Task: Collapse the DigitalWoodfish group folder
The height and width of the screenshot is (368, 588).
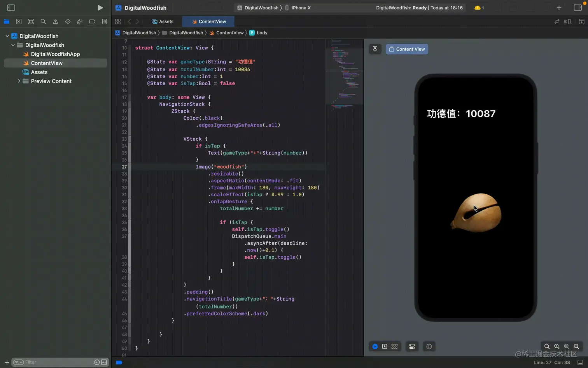Action: pos(13,45)
